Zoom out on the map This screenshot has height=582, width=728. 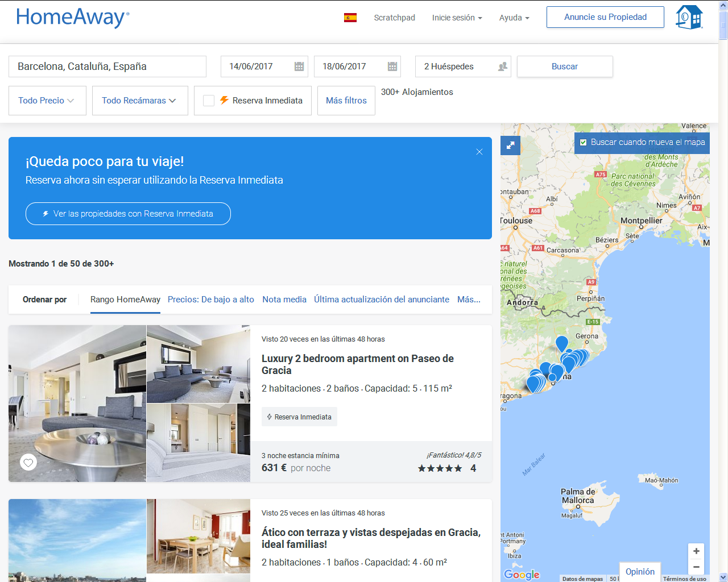pyautogui.click(x=696, y=567)
